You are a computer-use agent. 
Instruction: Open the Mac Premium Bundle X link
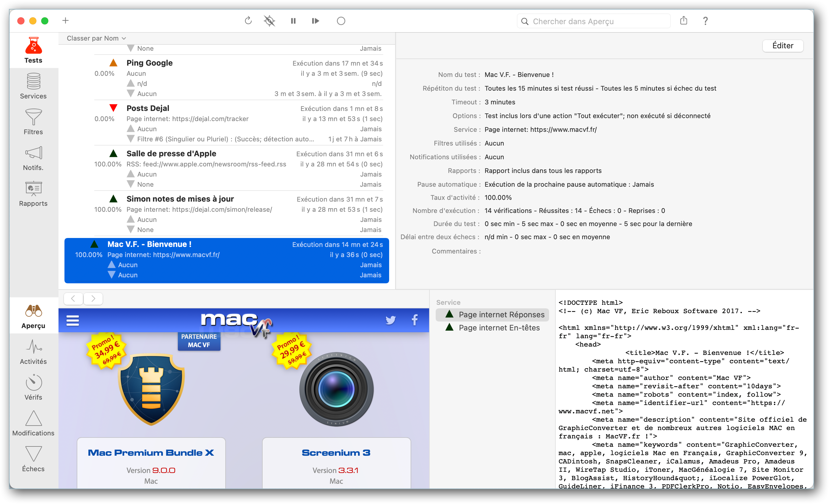[151, 453]
